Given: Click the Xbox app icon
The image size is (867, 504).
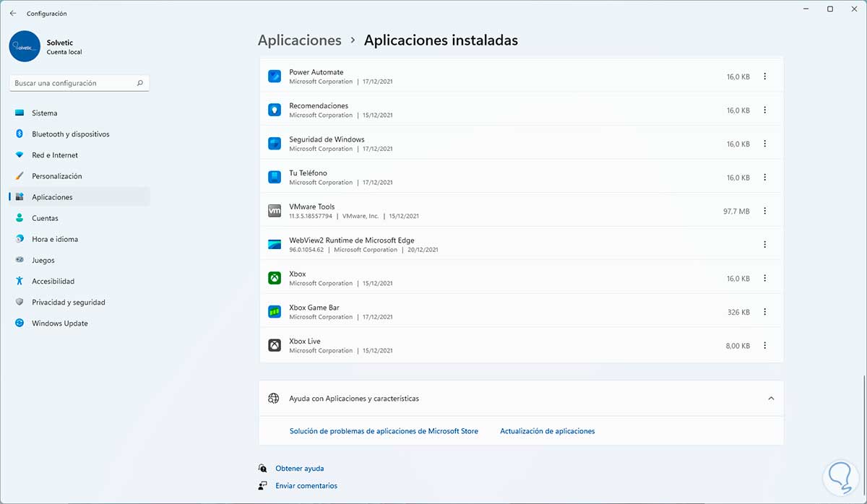Looking at the screenshot, I should click(x=275, y=278).
